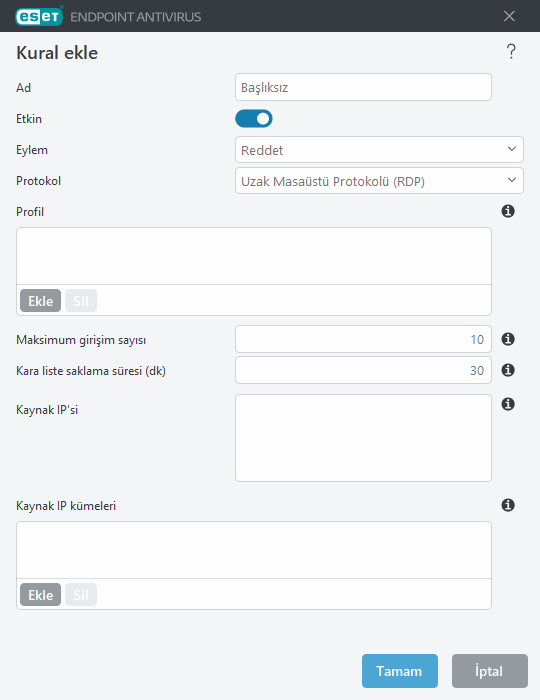Open the Eylem dropdown showing Reddet
Image resolution: width=540 pixels, height=700 pixels.
379,150
